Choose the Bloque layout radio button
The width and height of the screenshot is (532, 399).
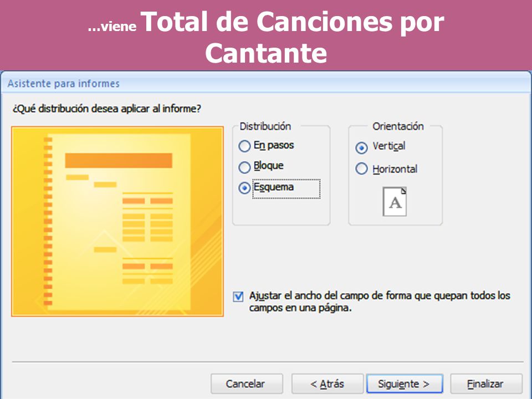tap(244, 167)
